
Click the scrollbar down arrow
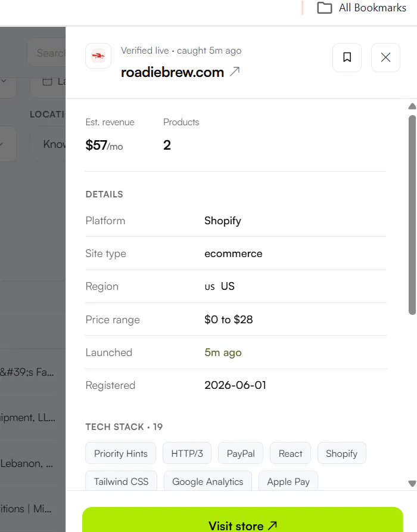pos(412,484)
